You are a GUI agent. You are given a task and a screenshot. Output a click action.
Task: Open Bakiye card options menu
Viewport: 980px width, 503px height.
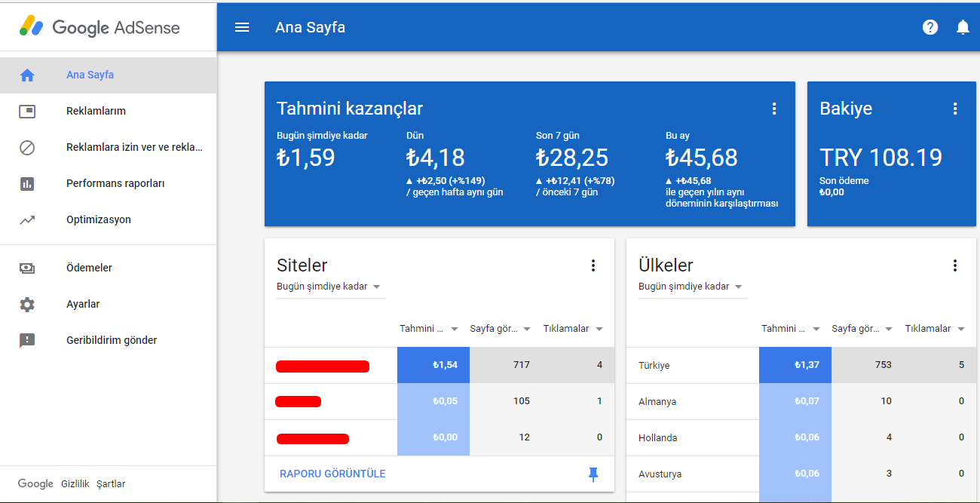click(x=955, y=109)
